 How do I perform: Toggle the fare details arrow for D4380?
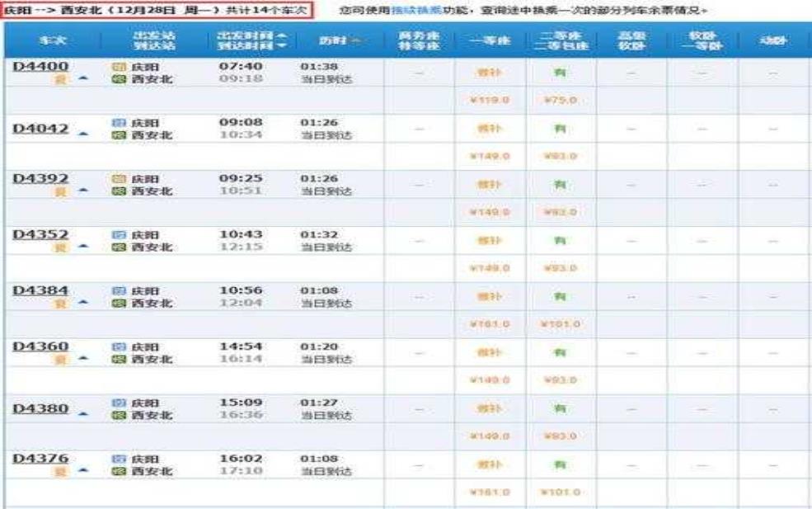click(83, 411)
